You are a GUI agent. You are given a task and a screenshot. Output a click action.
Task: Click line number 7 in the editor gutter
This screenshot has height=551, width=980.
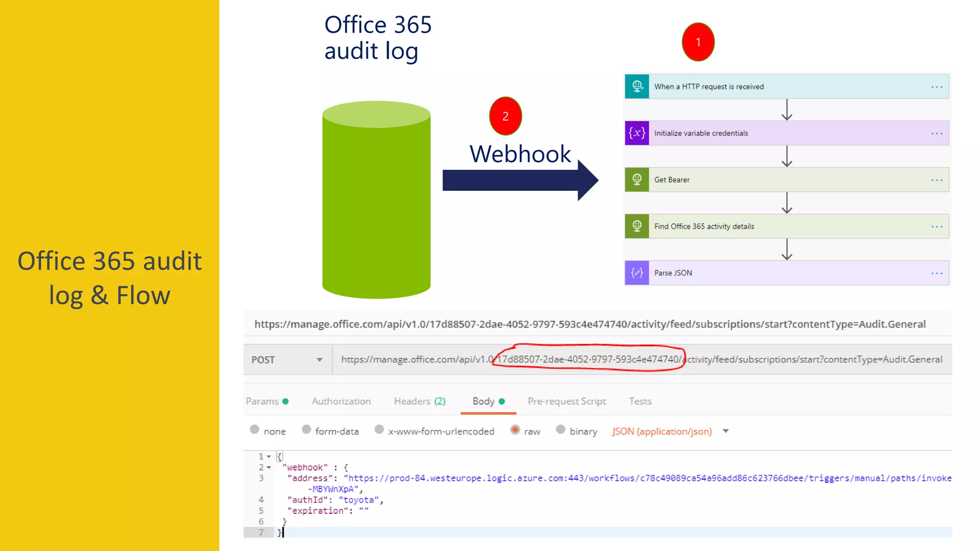261,532
